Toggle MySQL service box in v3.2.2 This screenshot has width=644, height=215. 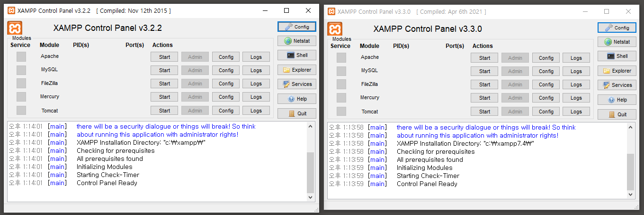click(x=21, y=70)
